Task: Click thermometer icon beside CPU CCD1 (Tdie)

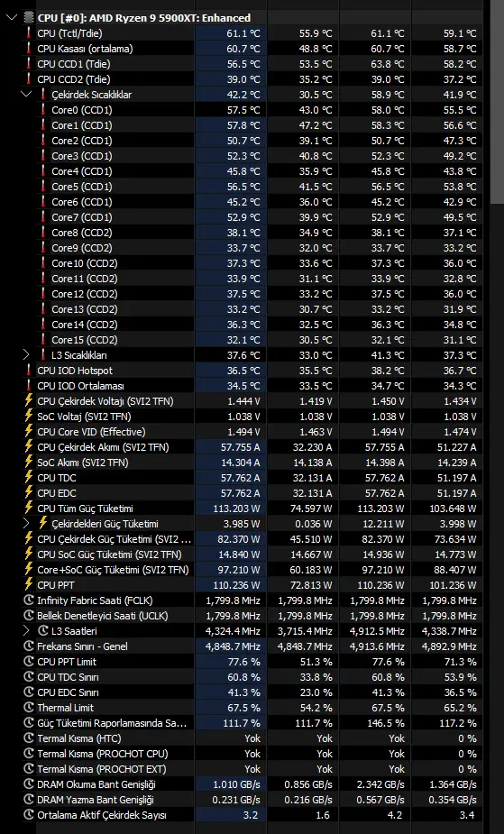Action: click(29, 64)
